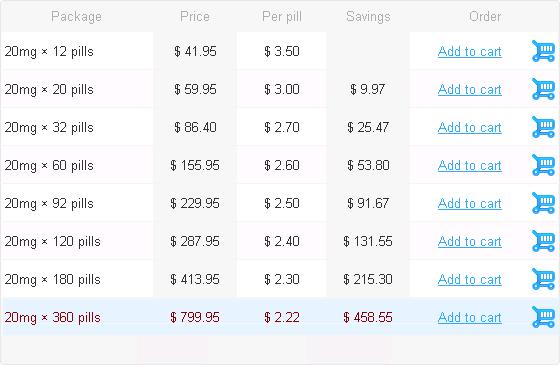Viewport: 560px width, 365px height.
Task: Click cart icon for 180 pills package
Action: coord(543,279)
